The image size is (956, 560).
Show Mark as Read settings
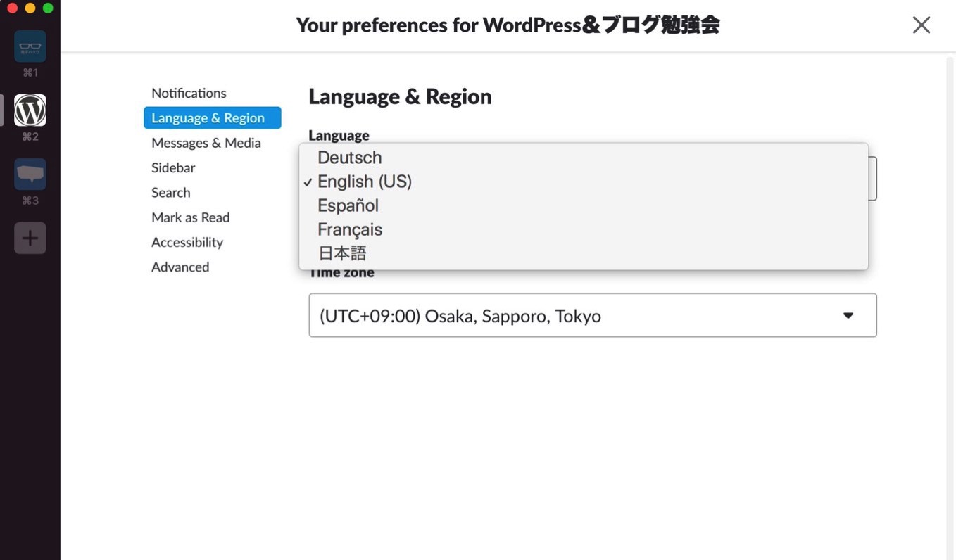[x=191, y=217]
